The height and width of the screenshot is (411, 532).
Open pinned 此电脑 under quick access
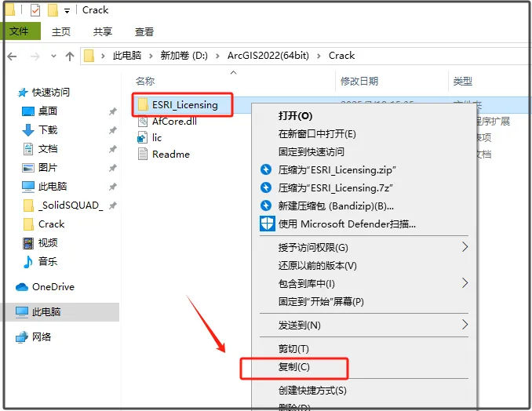[x=53, y=186]
